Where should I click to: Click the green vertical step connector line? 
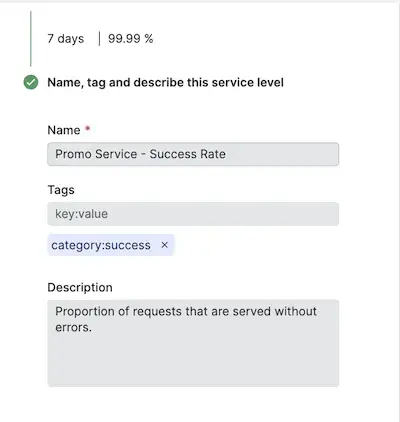pos(31,38)
